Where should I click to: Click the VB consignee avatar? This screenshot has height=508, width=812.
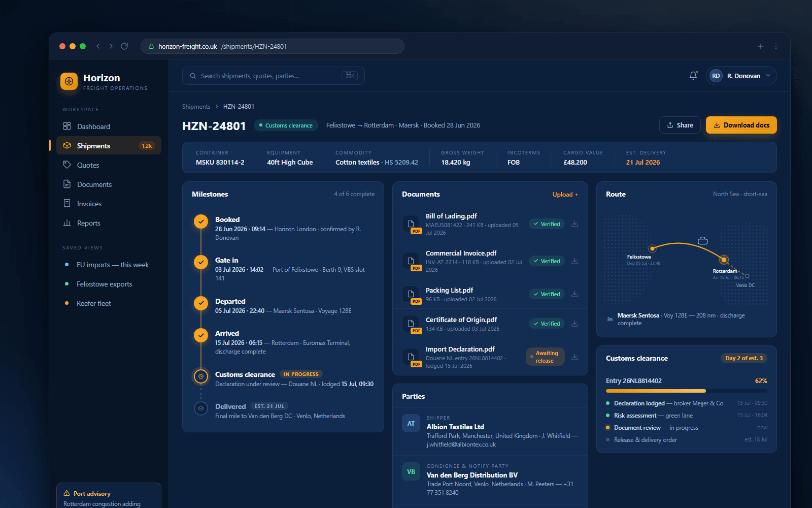coord(411,471)
